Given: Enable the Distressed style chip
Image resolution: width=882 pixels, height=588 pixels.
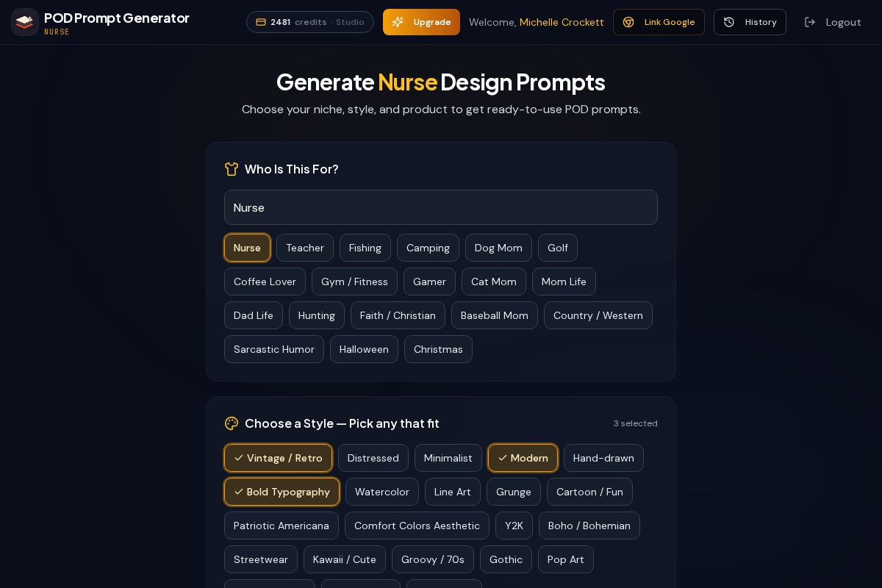Looking at the screenshot, I should click(373, 458).
